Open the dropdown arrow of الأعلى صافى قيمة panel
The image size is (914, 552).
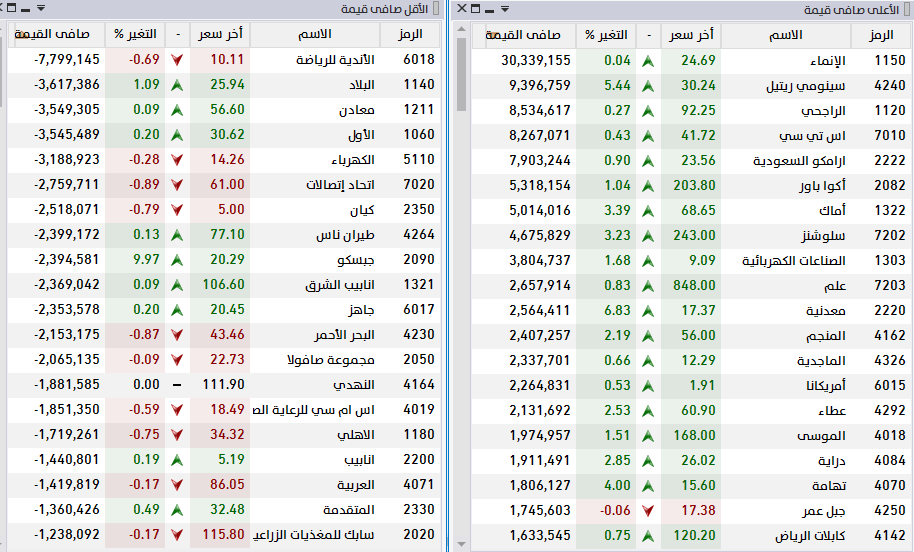click(x=505, y=9)
